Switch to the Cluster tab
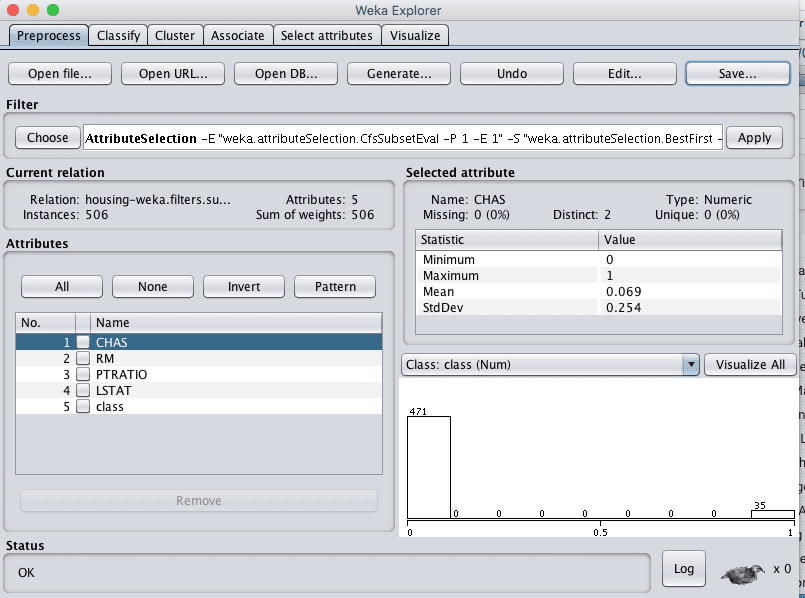The image size is (805, 598). pyautogui.click(x=175, y=35)
